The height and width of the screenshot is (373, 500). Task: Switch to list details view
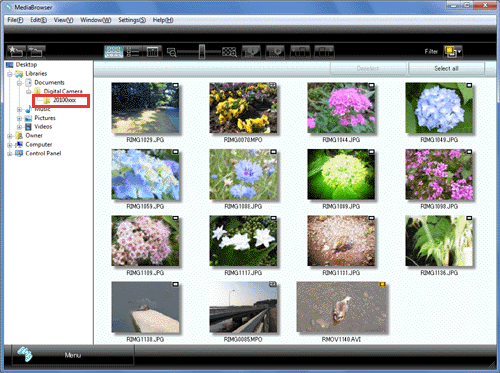[x=133, y=52]
